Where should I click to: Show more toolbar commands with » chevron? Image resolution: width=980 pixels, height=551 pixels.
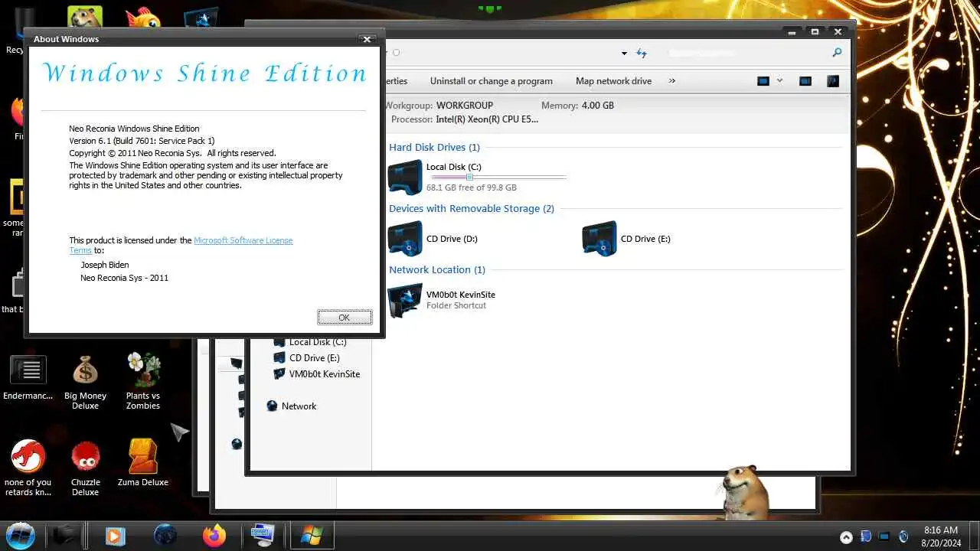click(x=672, y=80)
